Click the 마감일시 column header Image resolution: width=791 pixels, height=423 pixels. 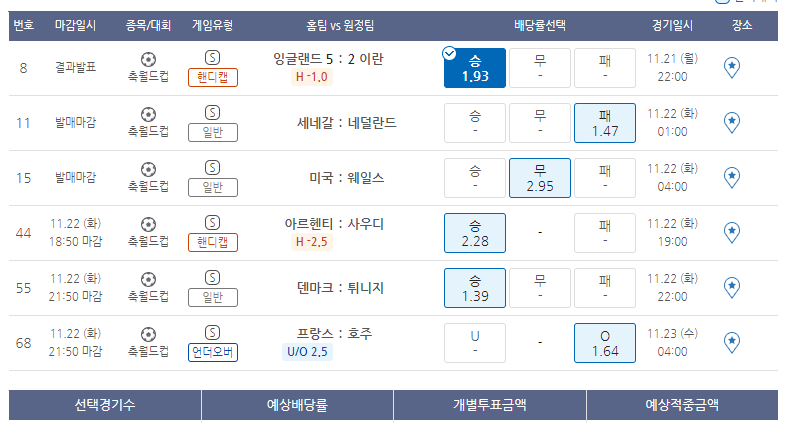tap(75, 25)
